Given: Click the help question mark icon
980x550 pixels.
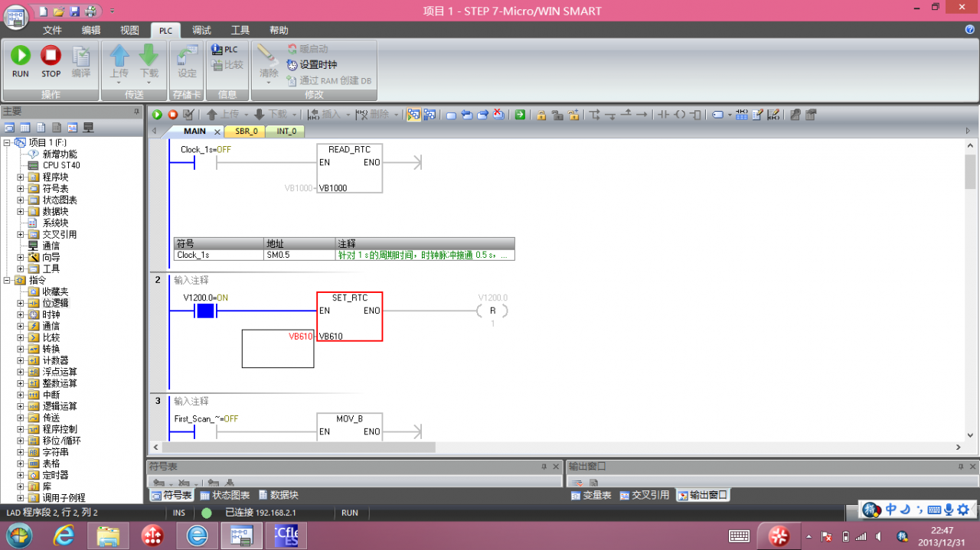Looking at the screenshot, I should [x=970, y=30].
